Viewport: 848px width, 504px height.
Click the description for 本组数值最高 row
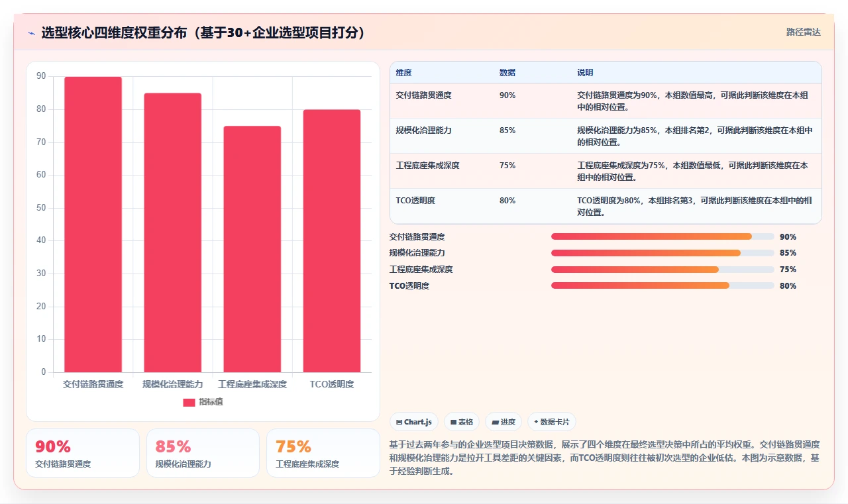click(692, 101)
